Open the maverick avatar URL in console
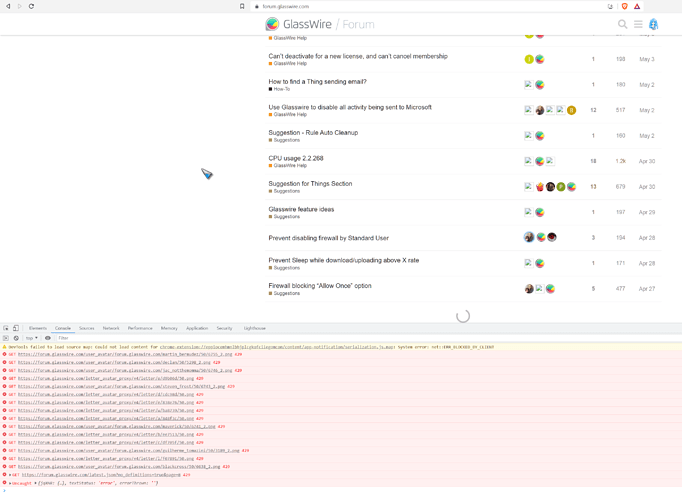Screen dimensions: 682x500 point(117,427)
